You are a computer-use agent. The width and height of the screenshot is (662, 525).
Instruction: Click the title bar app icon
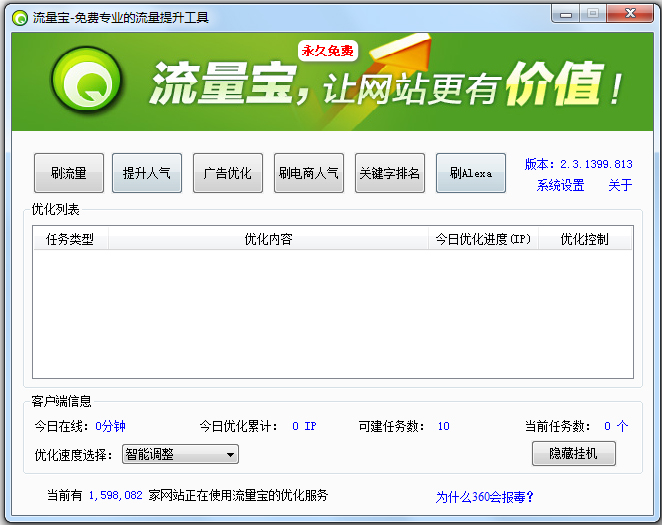(x=20, y=18)
